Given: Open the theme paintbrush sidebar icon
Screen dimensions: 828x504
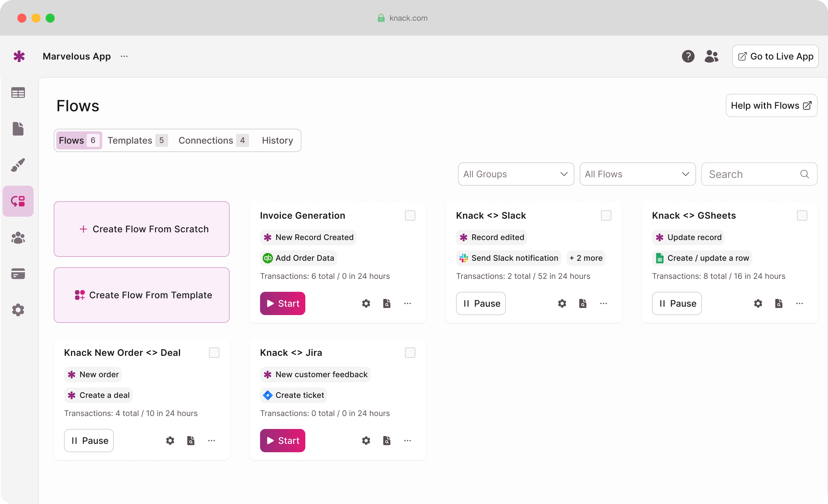Looking at the screenshot, I should click(x=18, y=165).
